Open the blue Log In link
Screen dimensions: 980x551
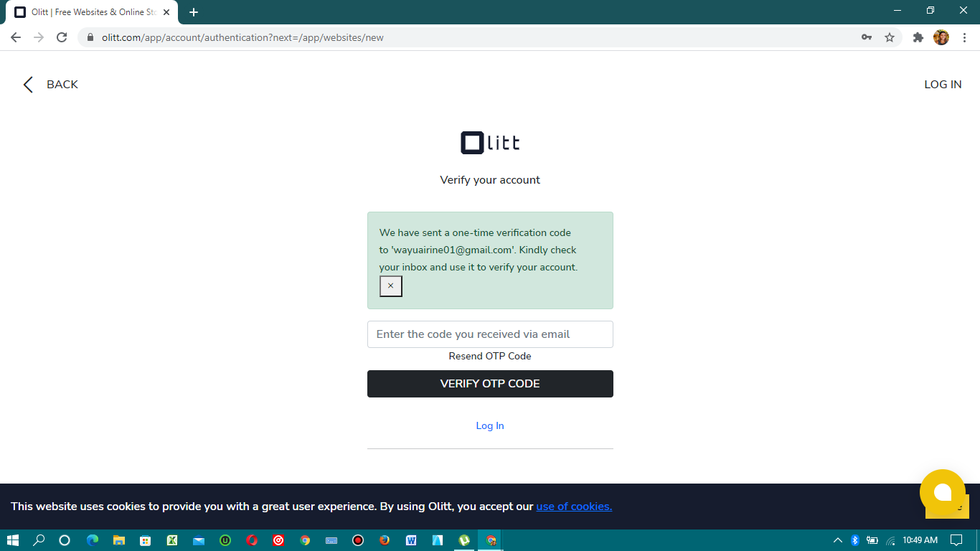coord(490,425)
